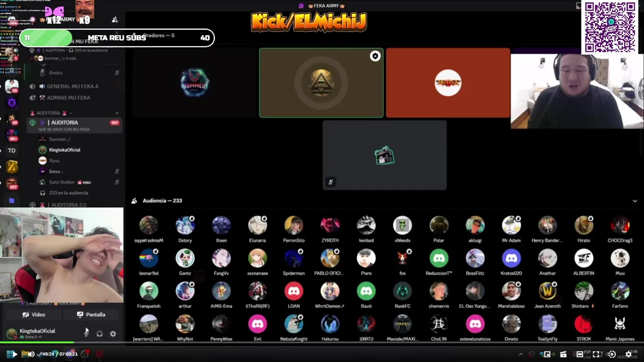The height and width of the screenshot is (362, 644).
Task: Click streamer webcam overlay beside stage
Action: click(x=577, y=91)
